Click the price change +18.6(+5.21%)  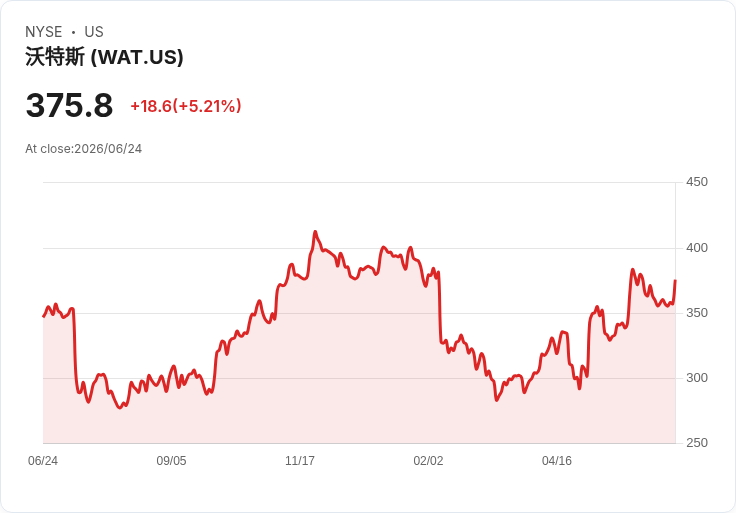point(186,106)
